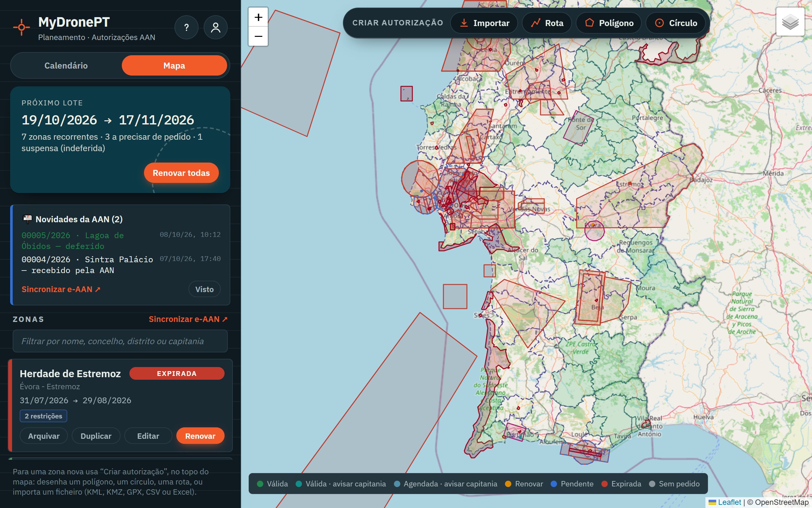Click the 2 restrições tag
The height and width of the screenshot is (508, 812).
coord(43,416)
